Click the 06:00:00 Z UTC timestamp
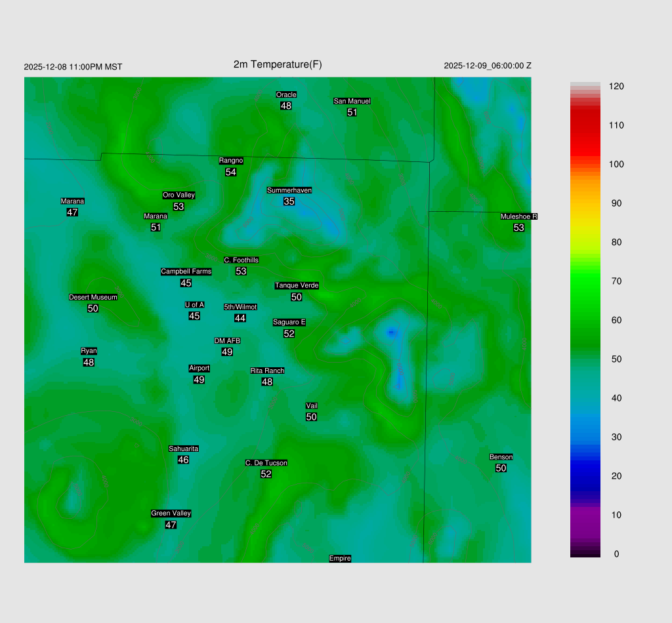This screenshot has width=672, height=623. pyautogui.click(x=488, y=66)
